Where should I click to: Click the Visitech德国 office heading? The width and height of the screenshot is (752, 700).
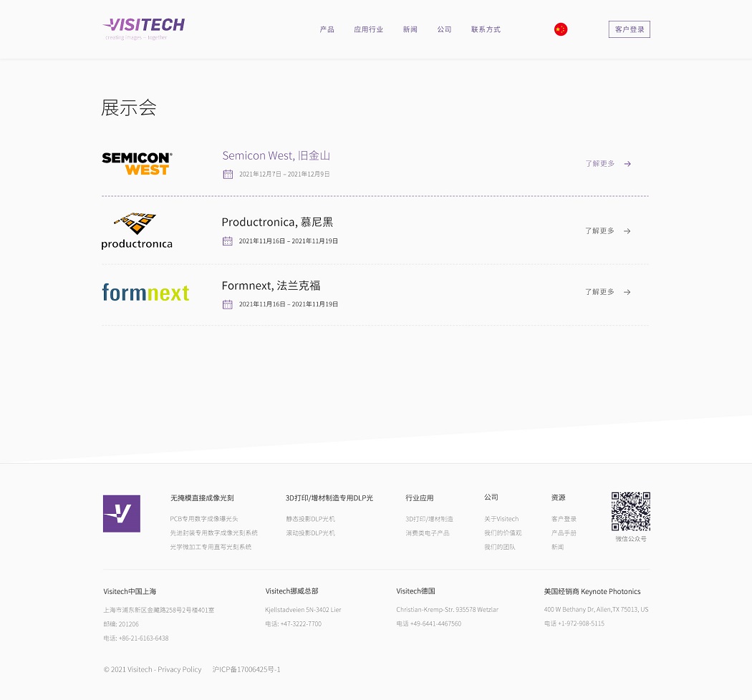pos(415,591)
